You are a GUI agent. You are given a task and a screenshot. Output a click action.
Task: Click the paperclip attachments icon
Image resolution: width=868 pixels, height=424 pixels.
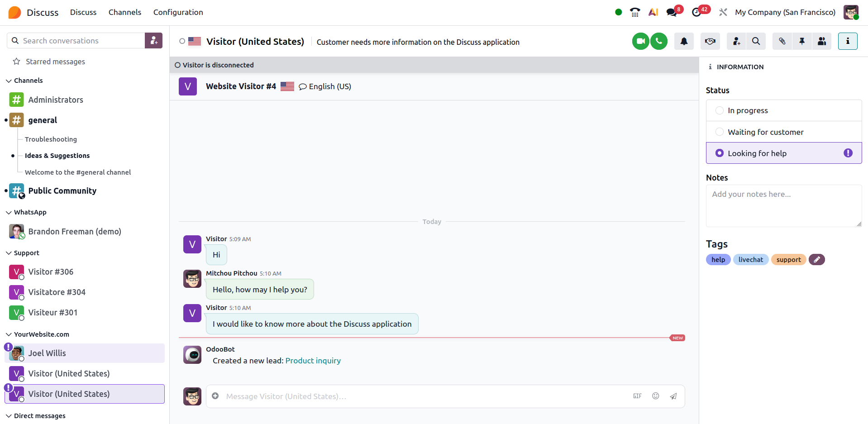coord(782,41)
